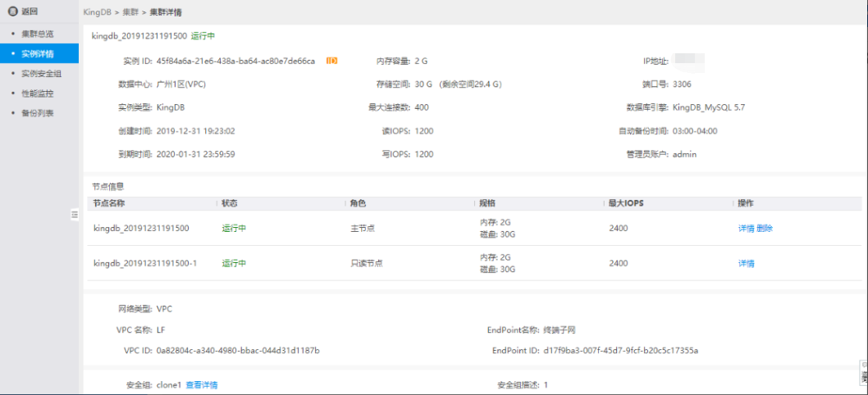Open 集群总览 in the sidebar
Viewport: 868px width, 395px height.
click(x=37, y=34)
